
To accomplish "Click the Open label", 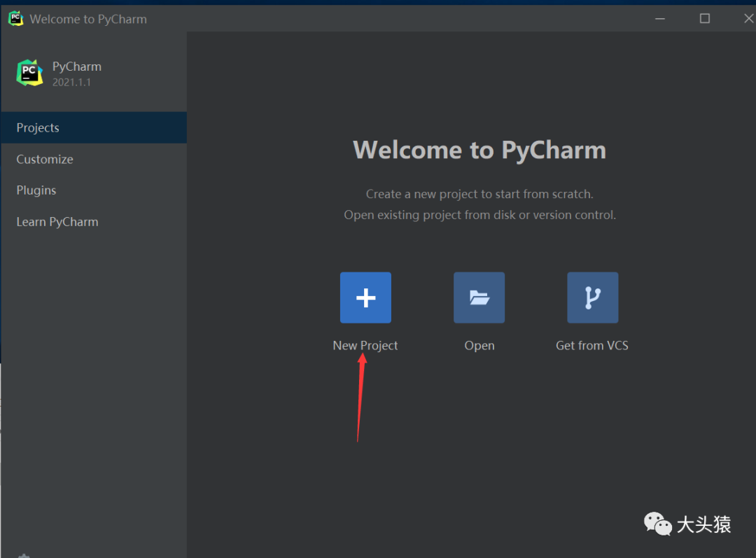I will tap(479, 346).
